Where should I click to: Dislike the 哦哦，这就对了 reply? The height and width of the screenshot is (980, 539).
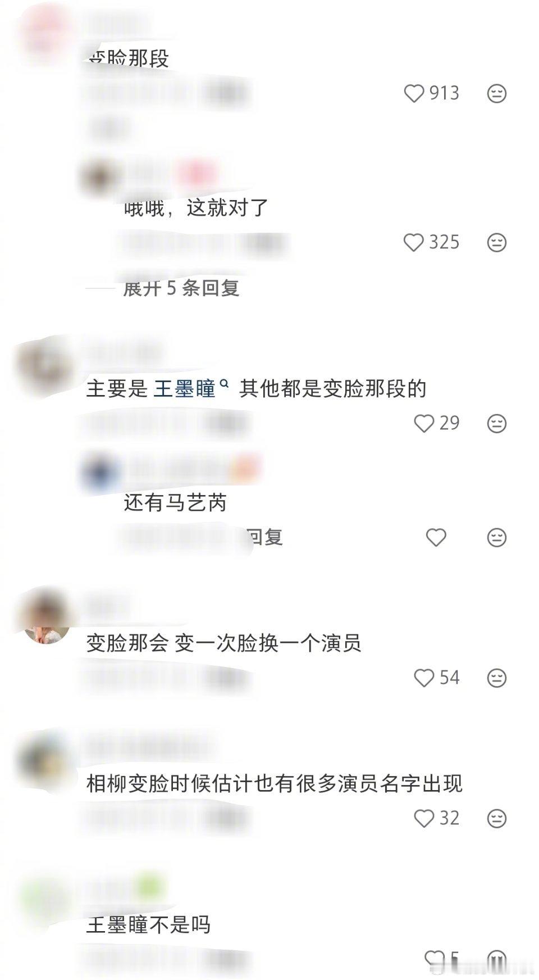496,243
